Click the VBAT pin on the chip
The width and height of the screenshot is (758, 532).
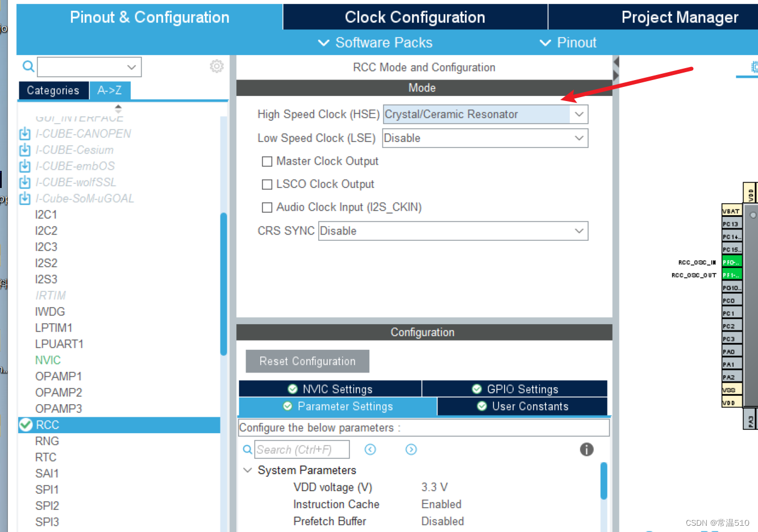pos(732,211)
